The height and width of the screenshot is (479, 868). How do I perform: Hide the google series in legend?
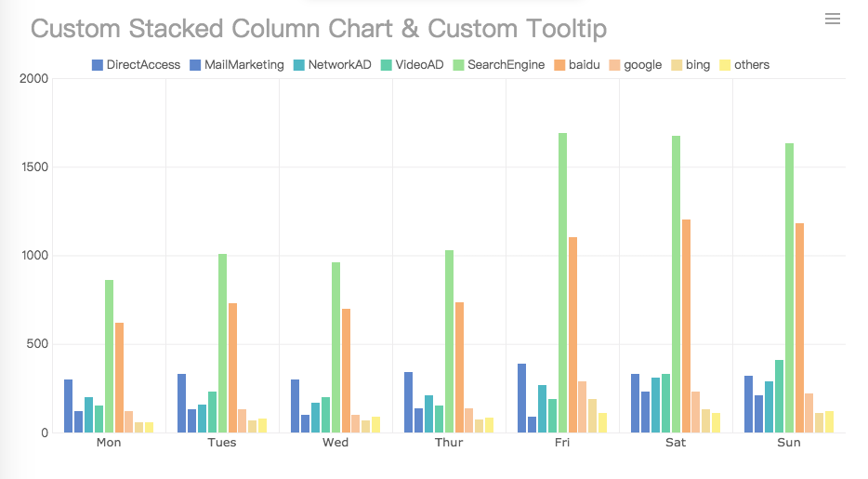pos(642,65)
